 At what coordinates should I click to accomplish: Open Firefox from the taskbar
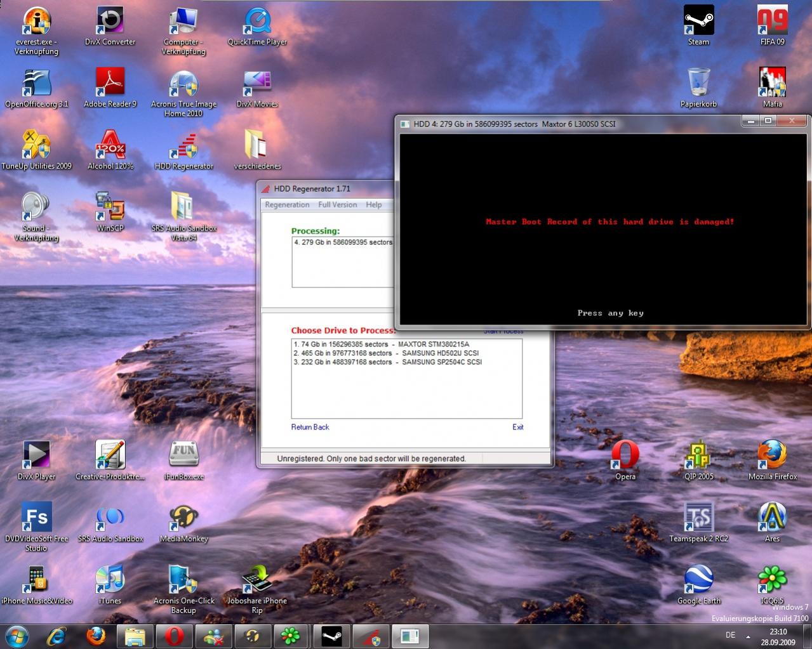[x=97, y=636]
